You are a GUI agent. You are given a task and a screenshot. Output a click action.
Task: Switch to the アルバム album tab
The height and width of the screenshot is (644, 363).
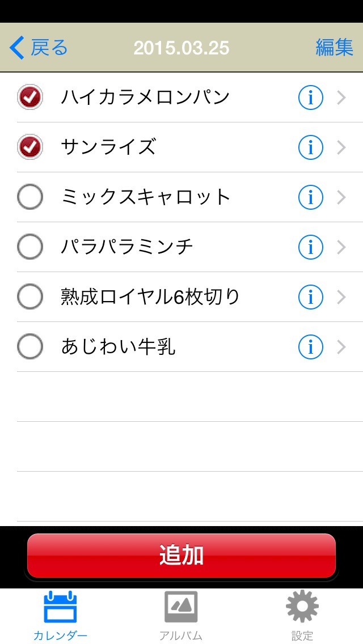[x=181, y=615]
